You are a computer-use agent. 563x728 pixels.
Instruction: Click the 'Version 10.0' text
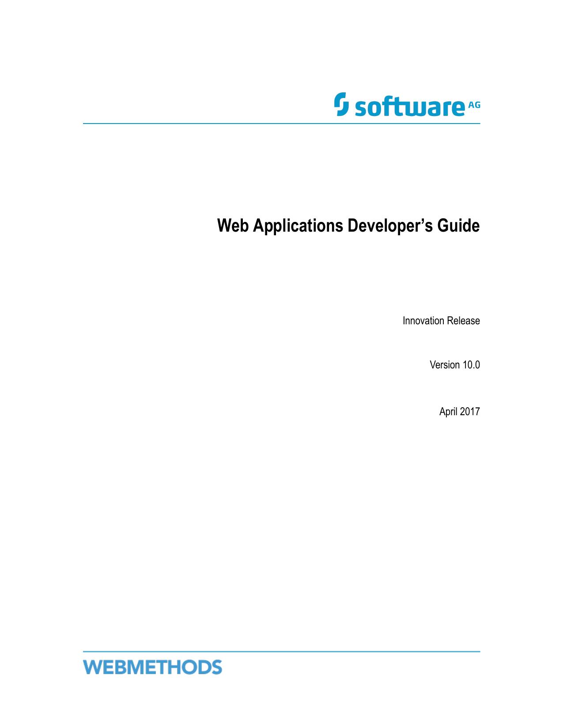point(455,365)
